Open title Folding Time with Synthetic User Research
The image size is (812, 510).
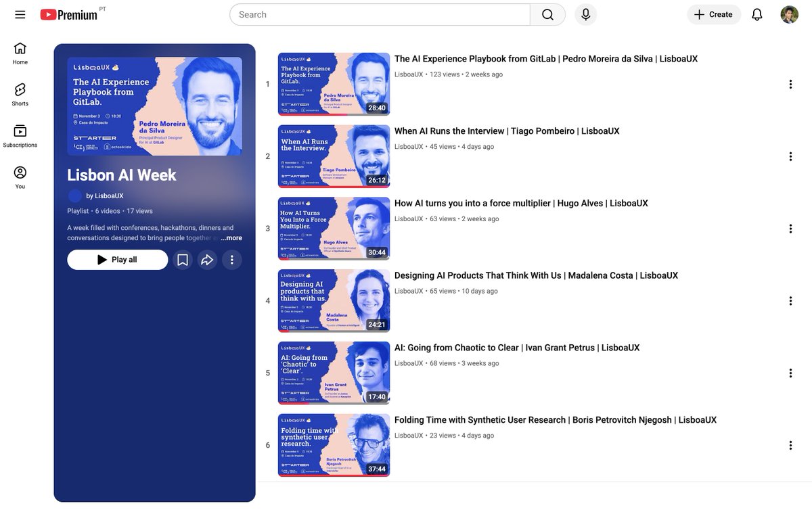click(556, 420)
